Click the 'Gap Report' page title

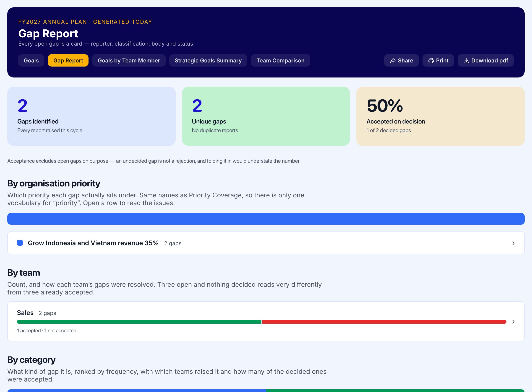point(48,34)
